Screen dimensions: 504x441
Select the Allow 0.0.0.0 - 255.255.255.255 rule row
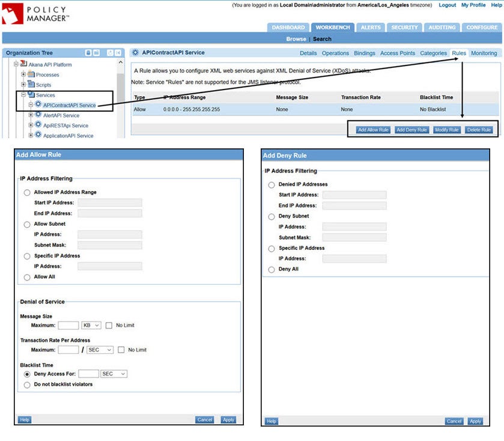[315, 109]
